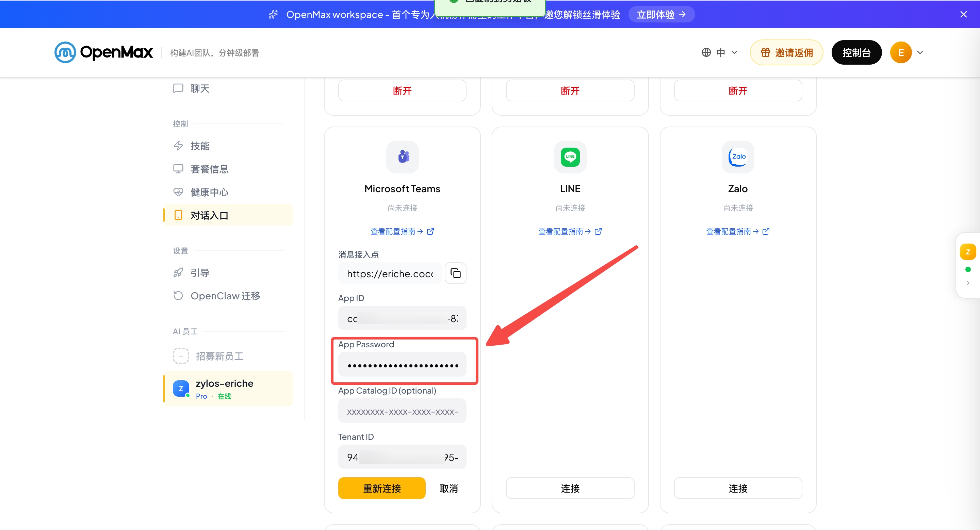The image size is (980, 530).
Task: Click 取消 cancel in Teams card
Action: (448, 488)
